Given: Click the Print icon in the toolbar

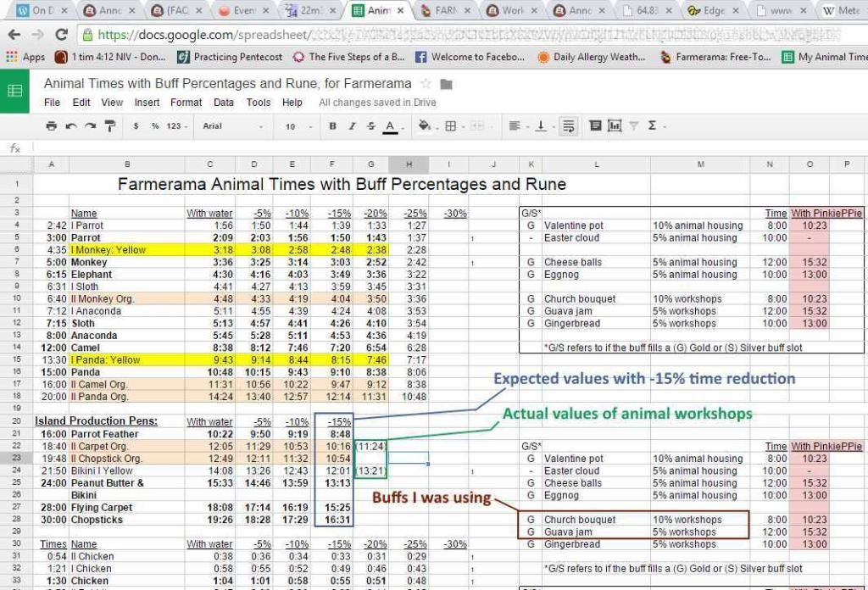Looking at the screenshot, I should pos(51,125).
